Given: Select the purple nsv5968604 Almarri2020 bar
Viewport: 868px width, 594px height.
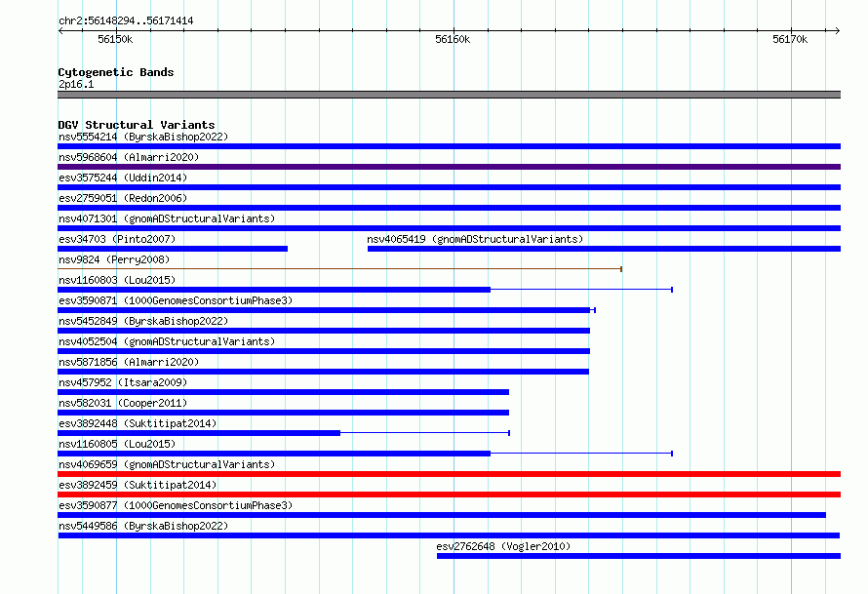Looking at the screenshot, I should (449, 167).
